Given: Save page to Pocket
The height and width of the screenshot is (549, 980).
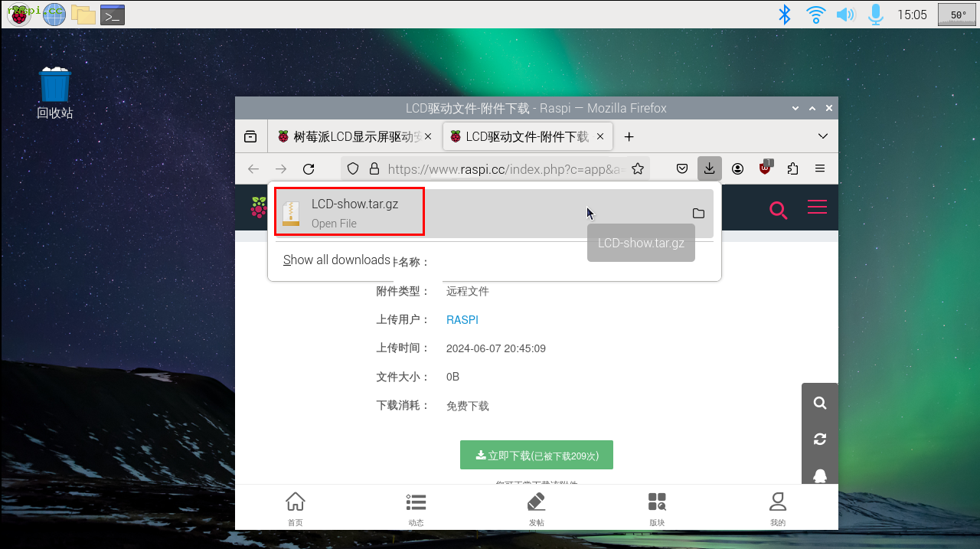Looking at the screenshot, I should (682, 168).
